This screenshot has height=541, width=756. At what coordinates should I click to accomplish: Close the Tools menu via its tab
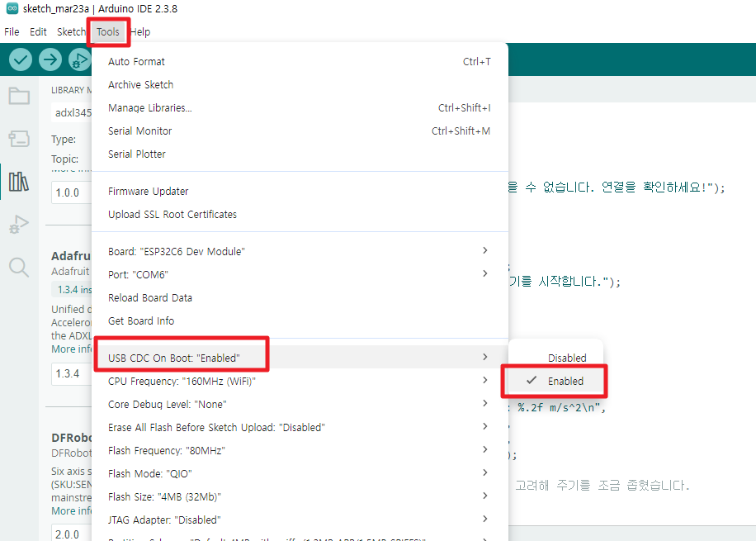coord(108,32)
